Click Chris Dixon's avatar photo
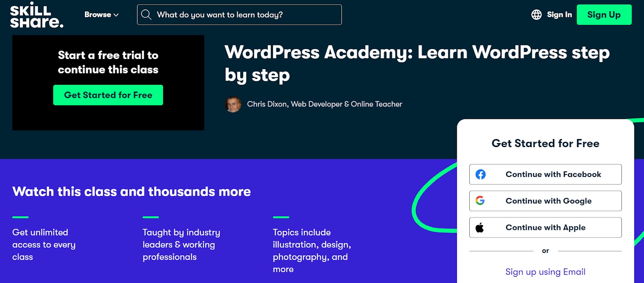 coord(233,105)
